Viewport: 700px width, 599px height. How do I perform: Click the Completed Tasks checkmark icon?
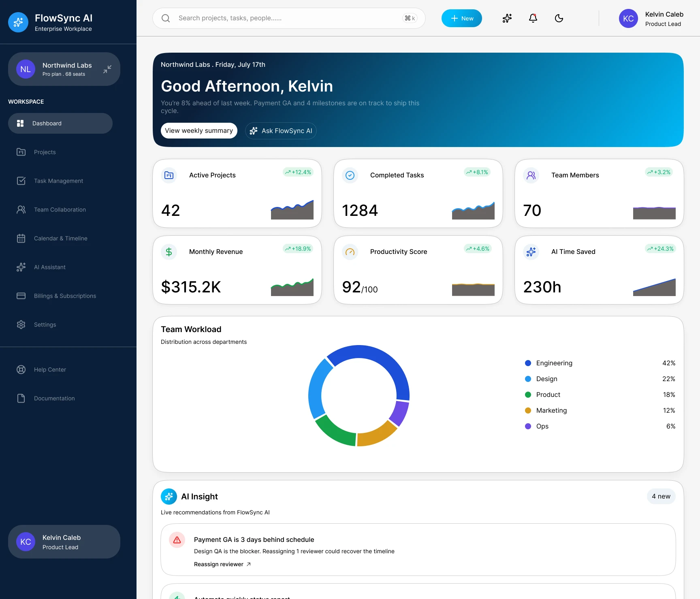(350, 175)
